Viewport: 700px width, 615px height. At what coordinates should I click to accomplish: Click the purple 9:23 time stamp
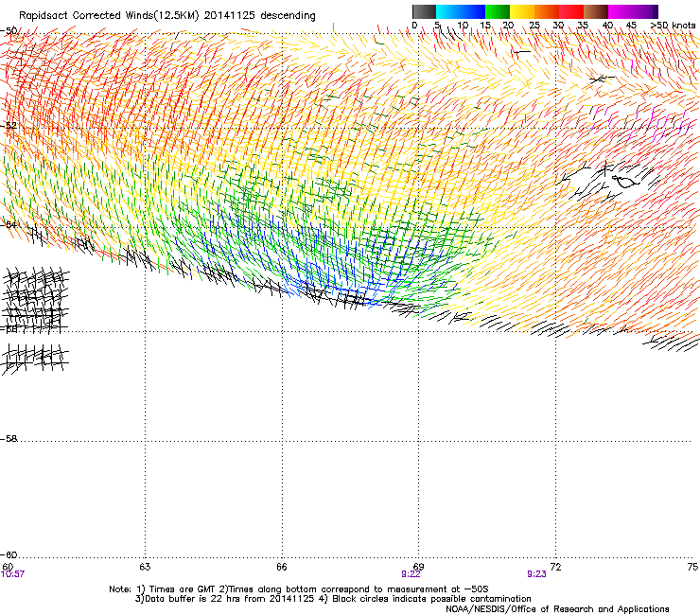(x=536, y=574)
